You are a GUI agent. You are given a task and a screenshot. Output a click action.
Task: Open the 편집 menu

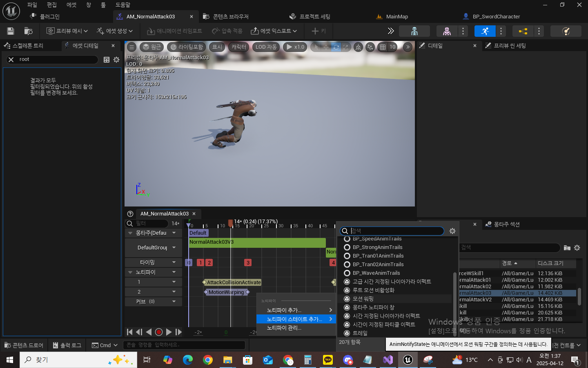pyautogui.click(x=52, y=5)
